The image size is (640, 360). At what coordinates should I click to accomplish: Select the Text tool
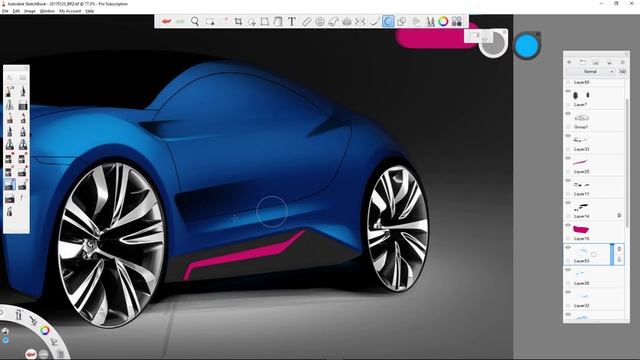(291, 21)
